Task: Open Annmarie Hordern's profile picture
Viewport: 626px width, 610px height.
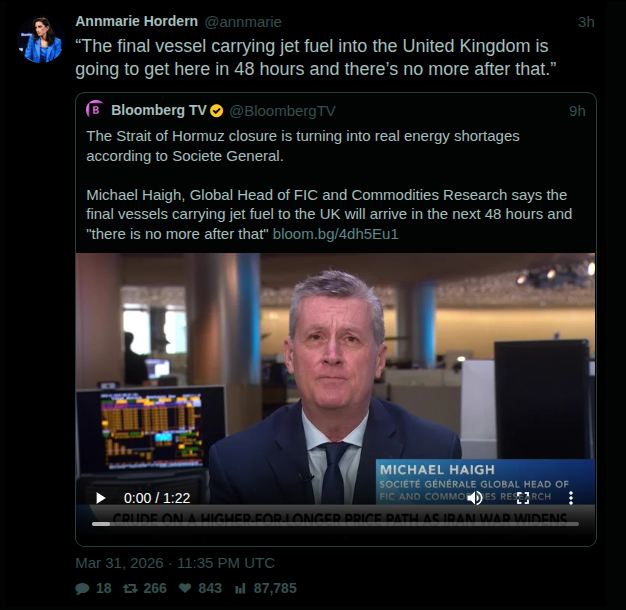Action: pyautogui.click(x=41, y=40)
